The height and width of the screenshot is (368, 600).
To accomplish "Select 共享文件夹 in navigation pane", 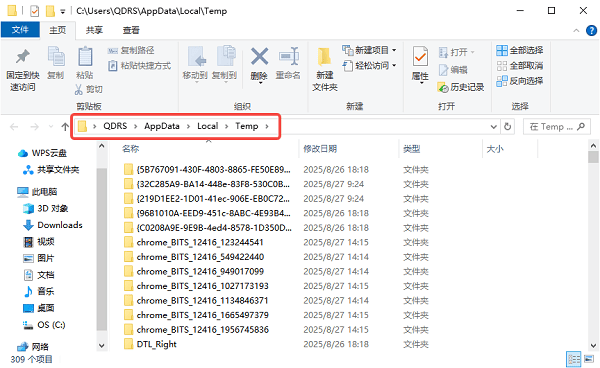I will coord(51,170).
